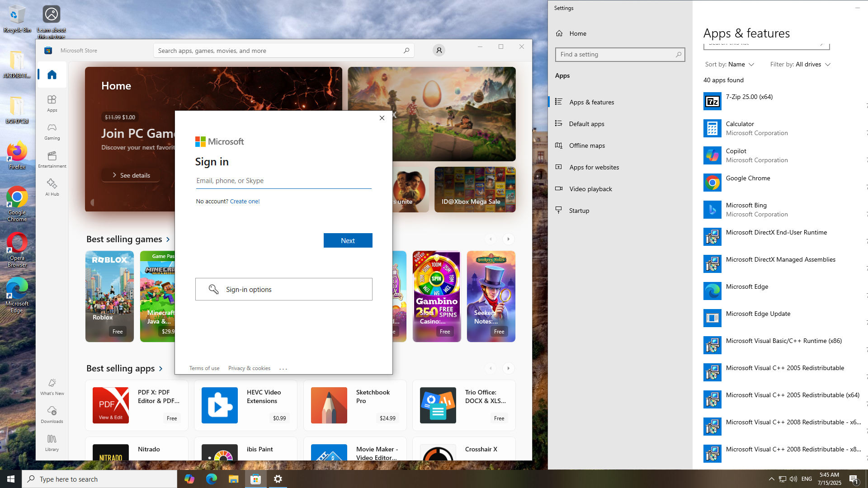Click Find a setting search box

pyautogui.click(x=620, y=55)
